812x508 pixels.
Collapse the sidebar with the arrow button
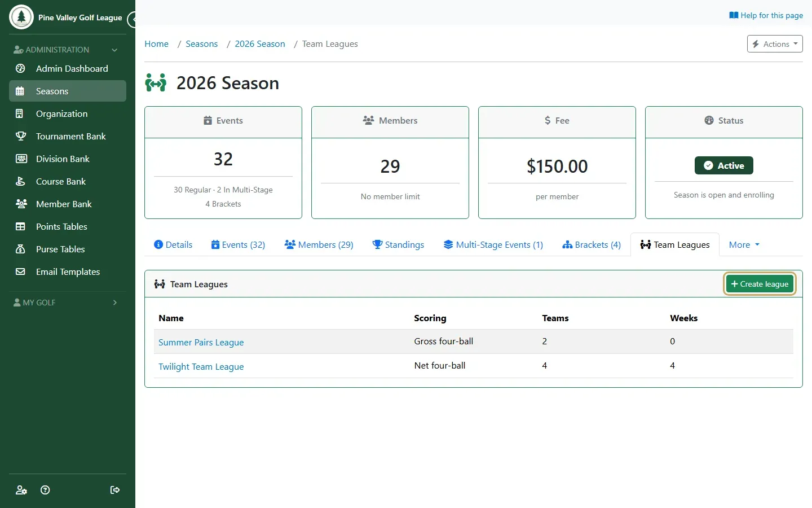tap(133, 20)
